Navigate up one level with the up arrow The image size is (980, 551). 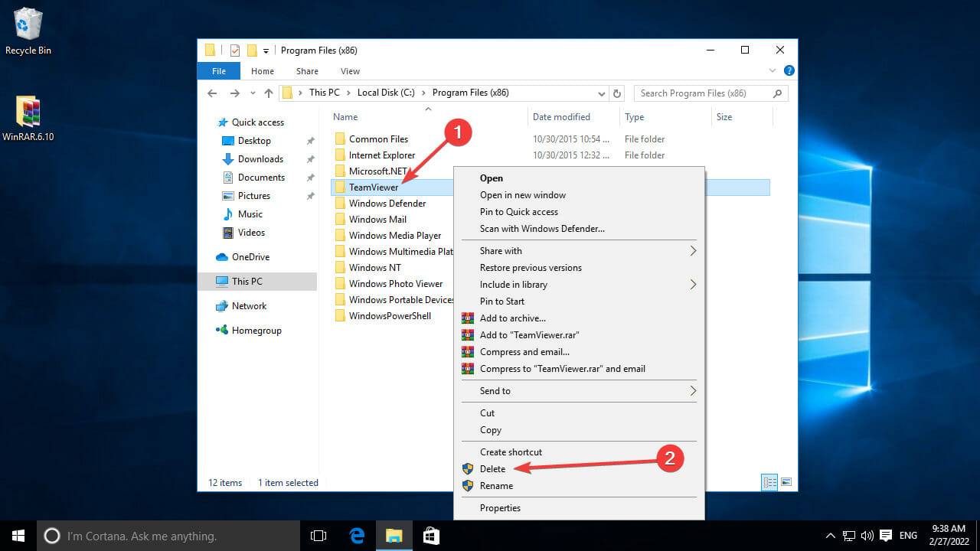(x=269, y=93)
